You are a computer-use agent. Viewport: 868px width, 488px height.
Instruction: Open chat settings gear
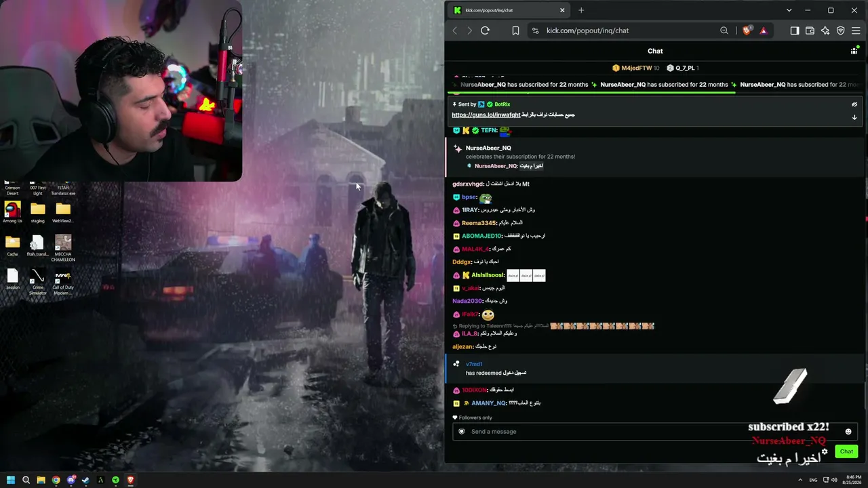point(825,451)
